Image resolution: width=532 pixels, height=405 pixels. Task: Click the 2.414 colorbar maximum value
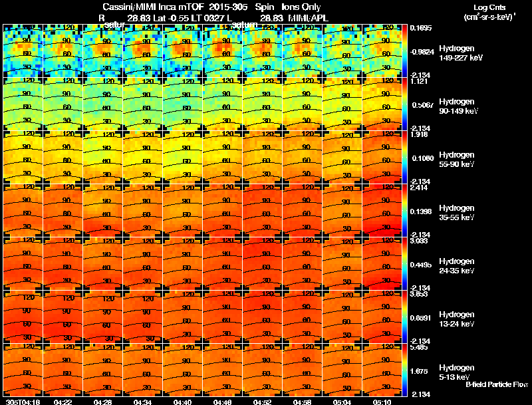pyautogui.click(x=419, y=188)
